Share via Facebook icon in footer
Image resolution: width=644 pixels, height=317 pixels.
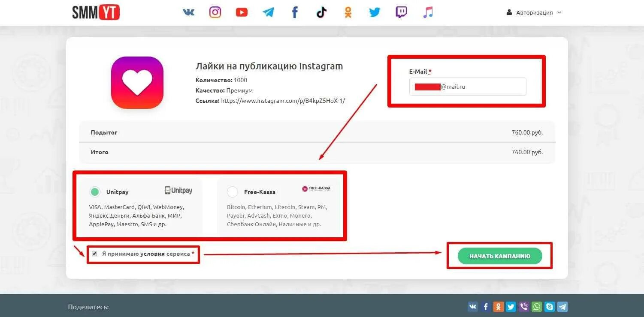click(486, 307)
